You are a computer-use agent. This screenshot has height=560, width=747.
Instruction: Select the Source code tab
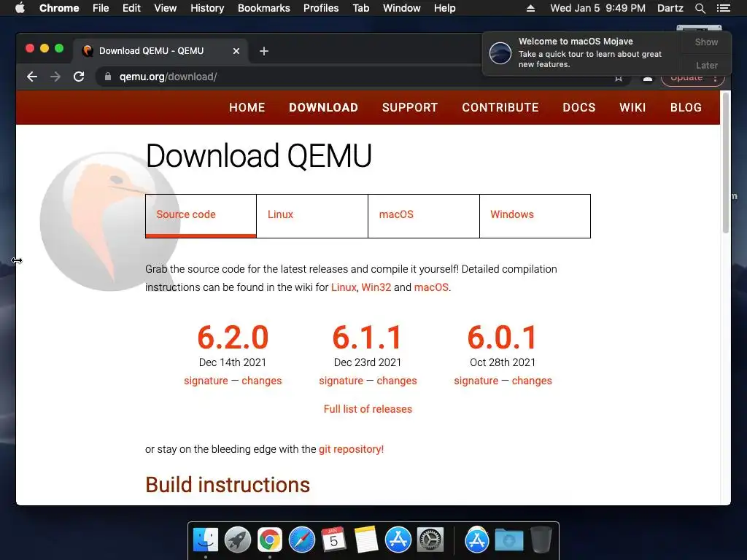tap(201, 216)
